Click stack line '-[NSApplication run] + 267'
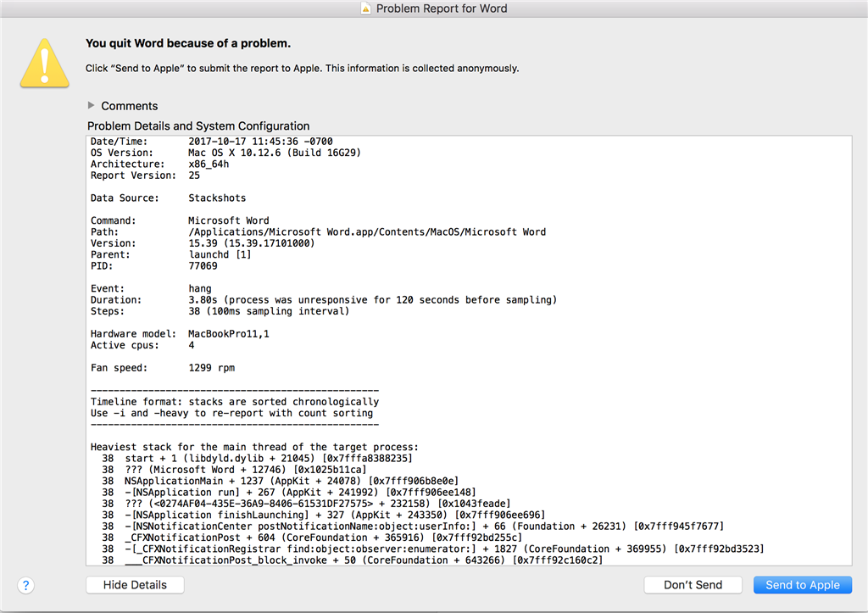 pyautogui.click(x=289, y=493)
